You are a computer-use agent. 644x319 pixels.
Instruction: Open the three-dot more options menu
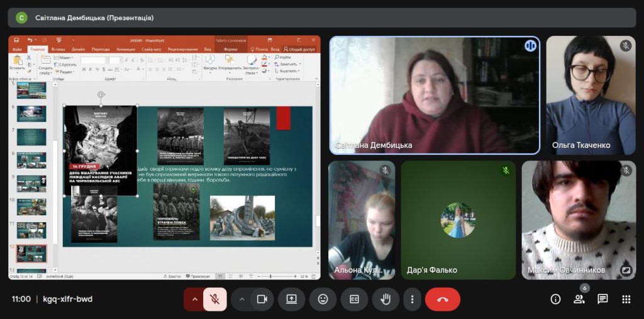(x=412, y=299)
